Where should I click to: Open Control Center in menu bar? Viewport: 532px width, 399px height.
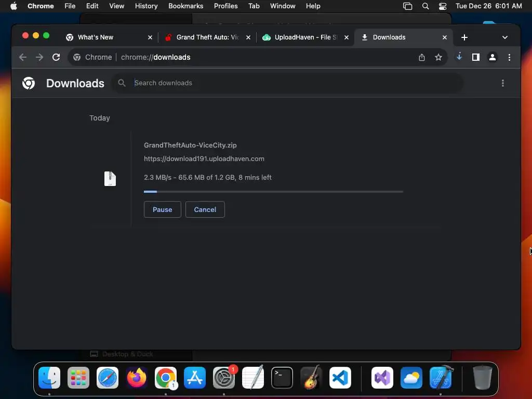443,6
